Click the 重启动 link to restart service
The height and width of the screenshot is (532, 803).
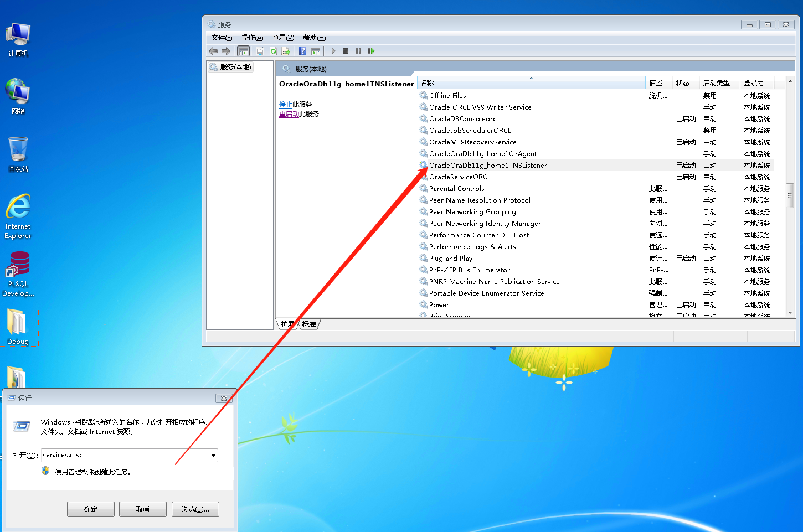[x=289, y=114]
